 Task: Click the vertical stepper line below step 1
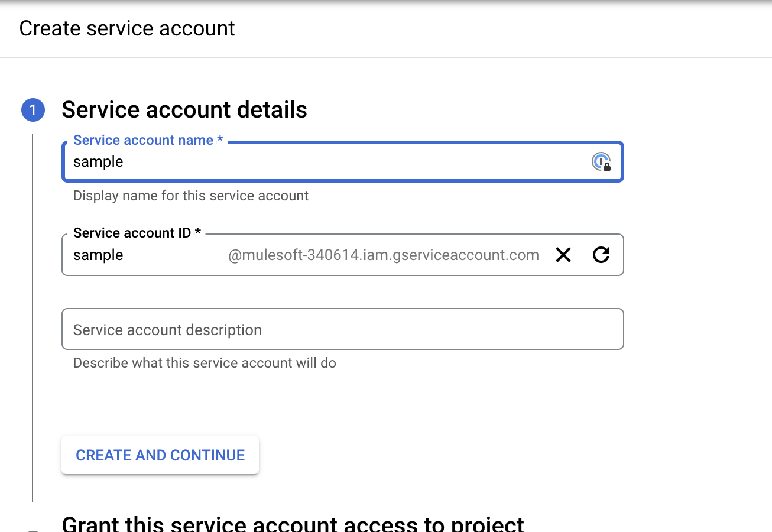pos(33,319)
